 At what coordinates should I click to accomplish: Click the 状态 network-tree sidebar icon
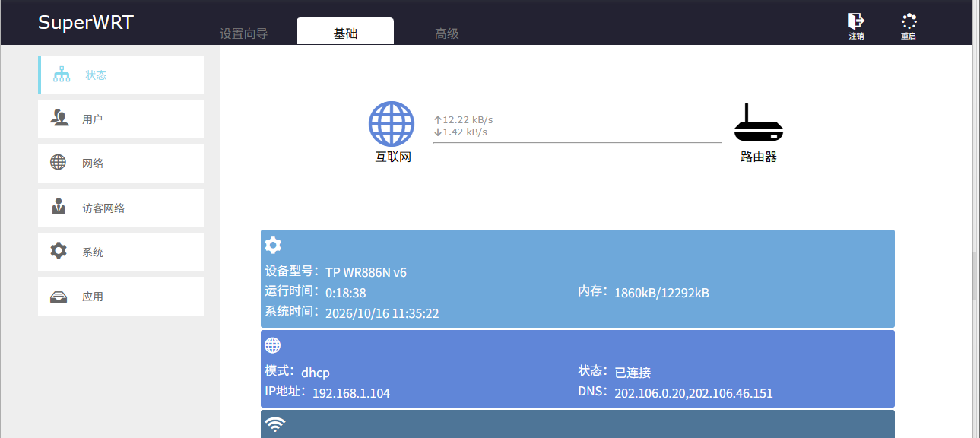62,75
